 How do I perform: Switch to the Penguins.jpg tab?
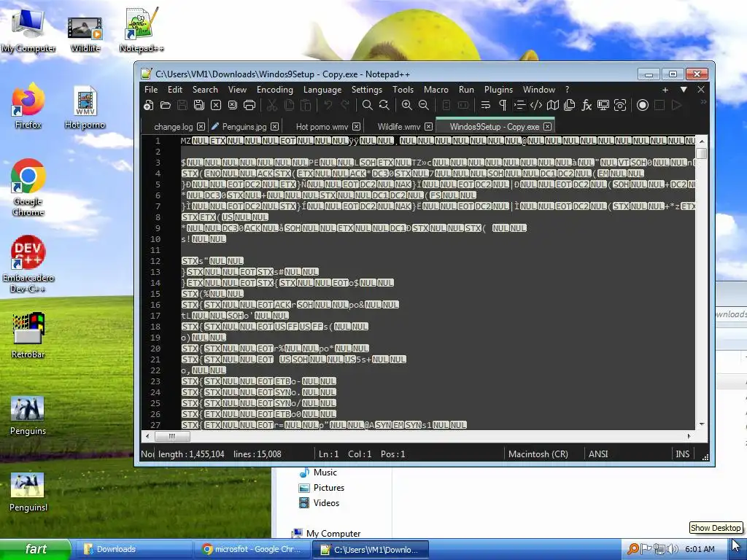coord(244,127)
